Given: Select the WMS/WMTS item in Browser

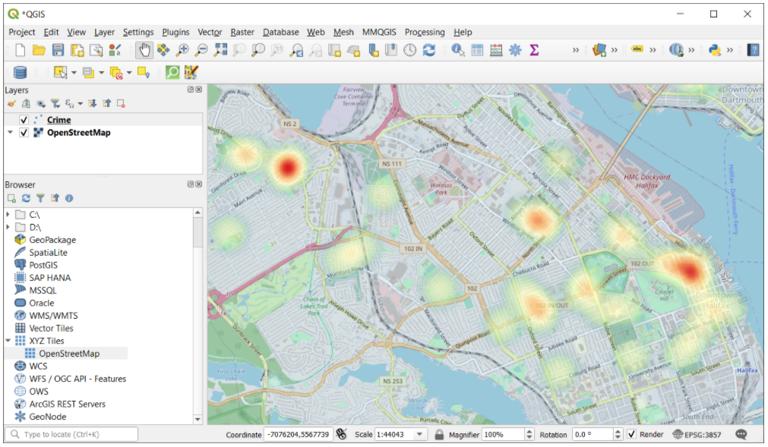Looking at the screenshot, I should (53, 316).
